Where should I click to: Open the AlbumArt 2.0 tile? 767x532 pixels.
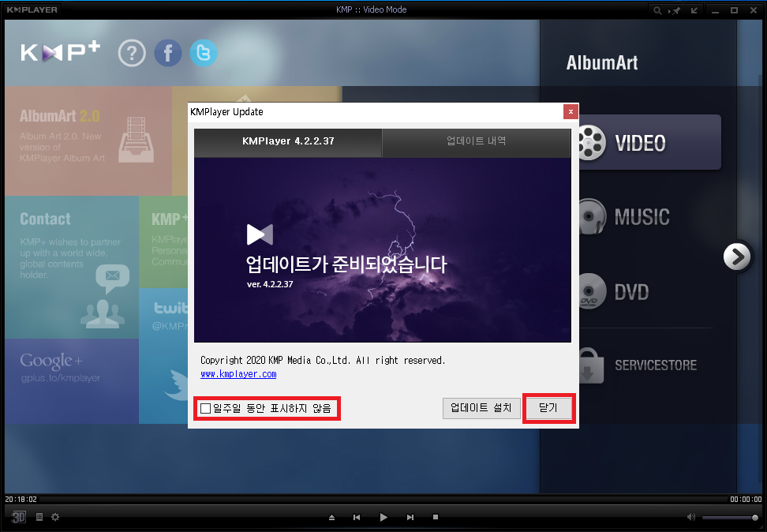(88, 141)
